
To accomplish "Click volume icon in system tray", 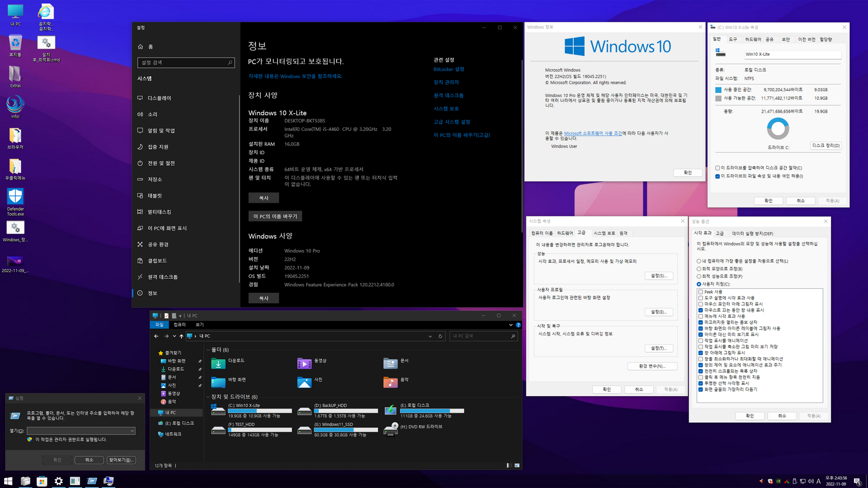I will click(x=811, y=481).
